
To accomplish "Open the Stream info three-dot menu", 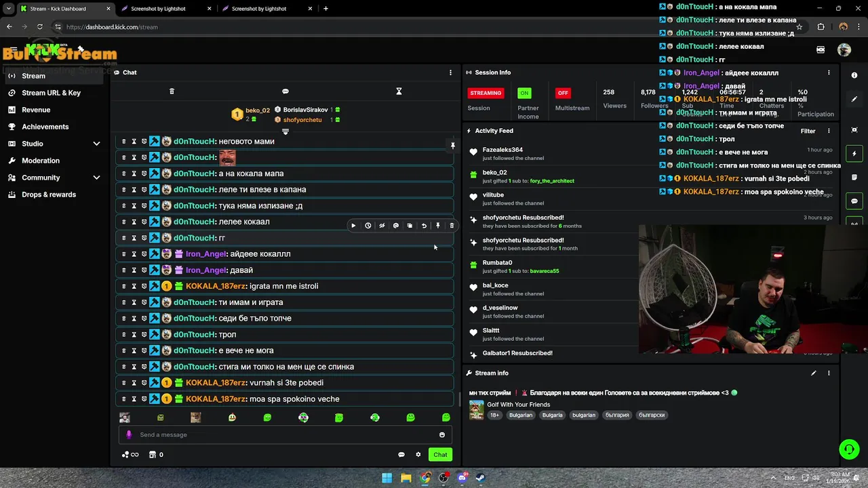I will (x=829, y=373).
